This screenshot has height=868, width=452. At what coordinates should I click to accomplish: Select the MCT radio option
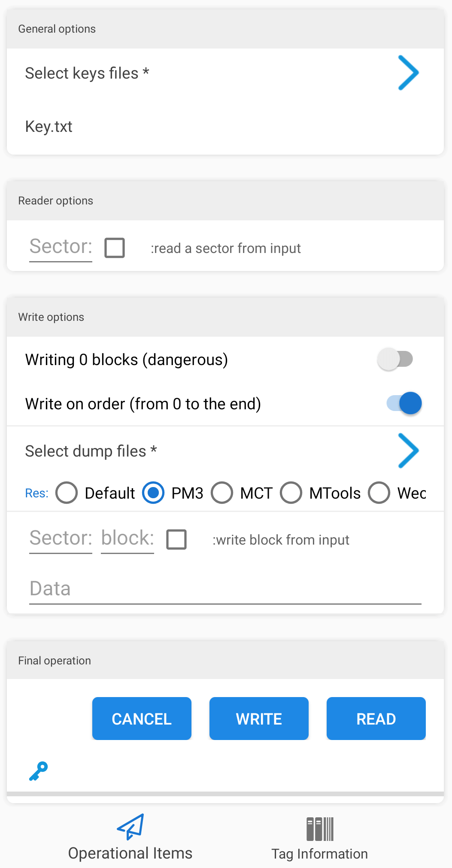[222, 493]
